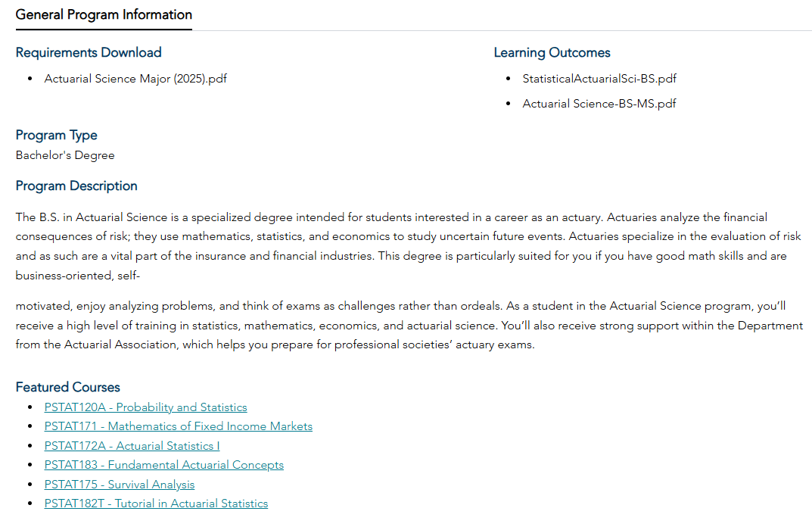
Task: Open Actuarial Science Major (2025).pdf
Action: click(135, 79)
